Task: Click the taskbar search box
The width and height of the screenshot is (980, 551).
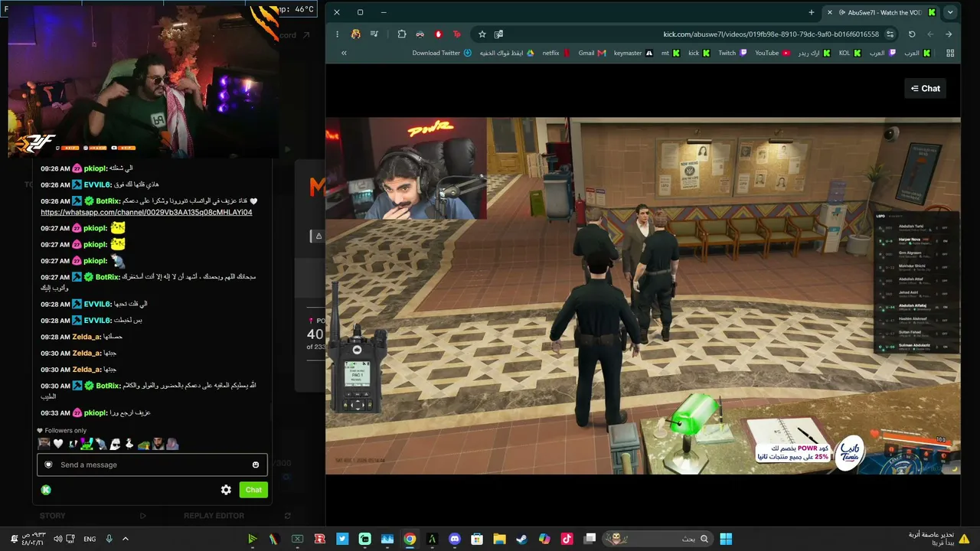Action: [658, 539]
